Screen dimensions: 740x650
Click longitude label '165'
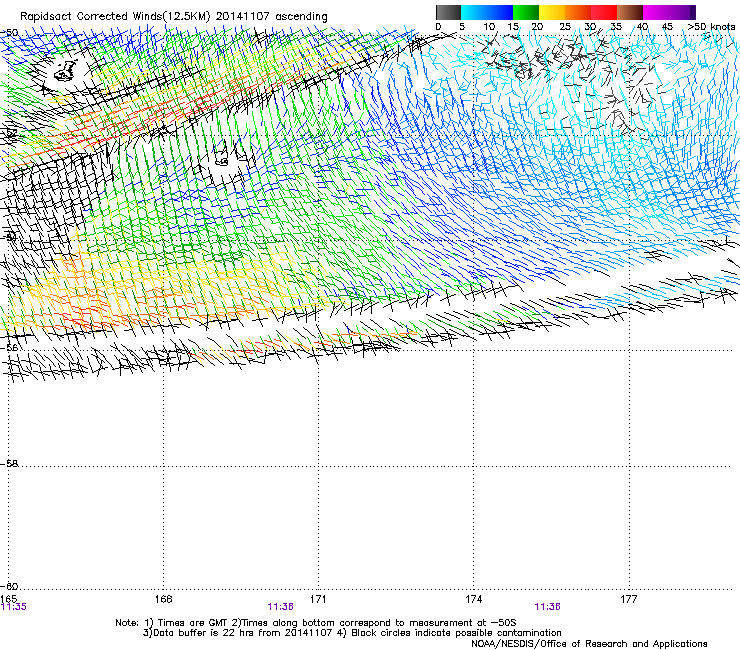pos(8,599)
